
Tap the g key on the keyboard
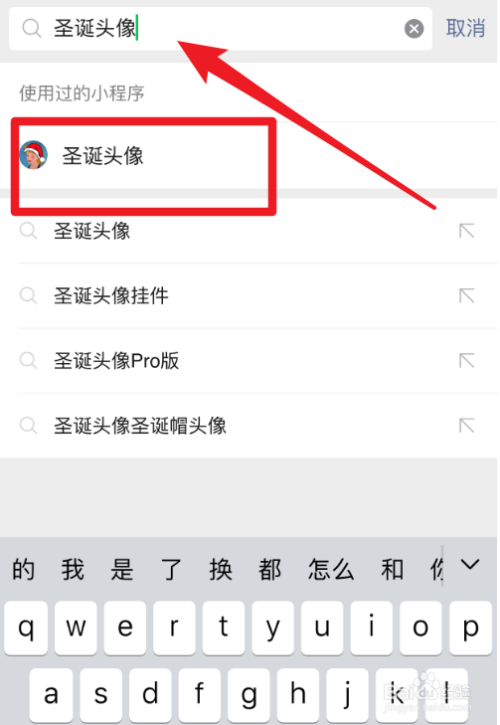click(x=249, y=694)
